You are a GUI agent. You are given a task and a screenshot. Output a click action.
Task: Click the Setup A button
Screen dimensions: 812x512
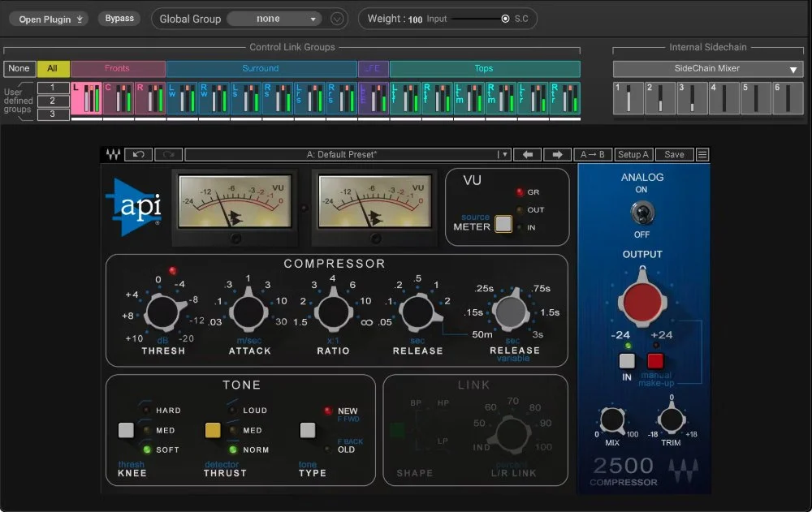pyautogui.click(x=633, y=154)
